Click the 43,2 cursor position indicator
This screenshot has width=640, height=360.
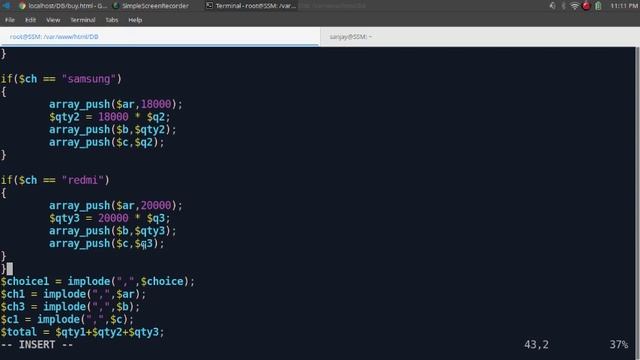(536, 344)
